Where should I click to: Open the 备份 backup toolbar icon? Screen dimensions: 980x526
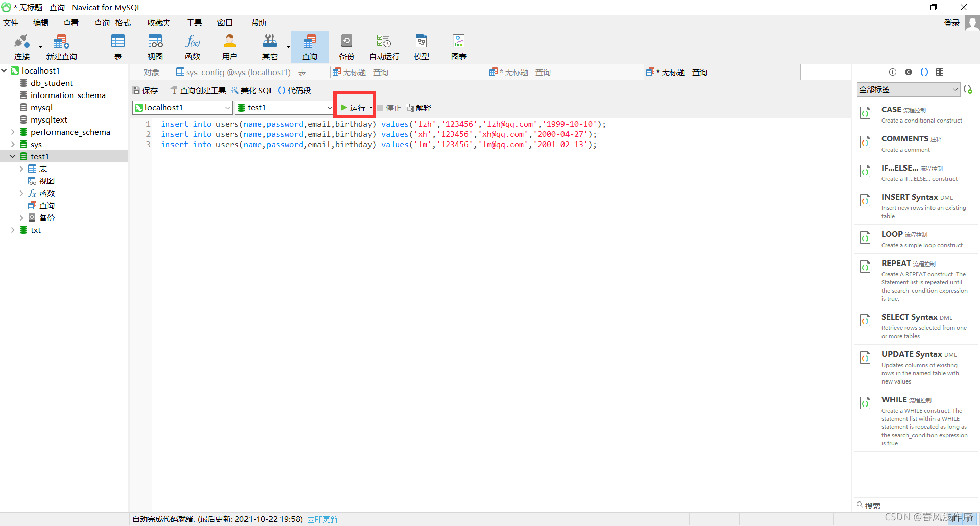point(347,47)
